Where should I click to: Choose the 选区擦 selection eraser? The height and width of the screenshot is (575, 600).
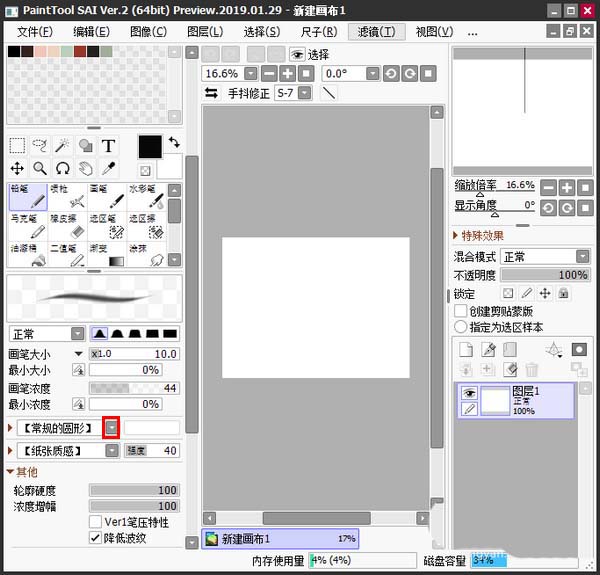tap(147, 226)
